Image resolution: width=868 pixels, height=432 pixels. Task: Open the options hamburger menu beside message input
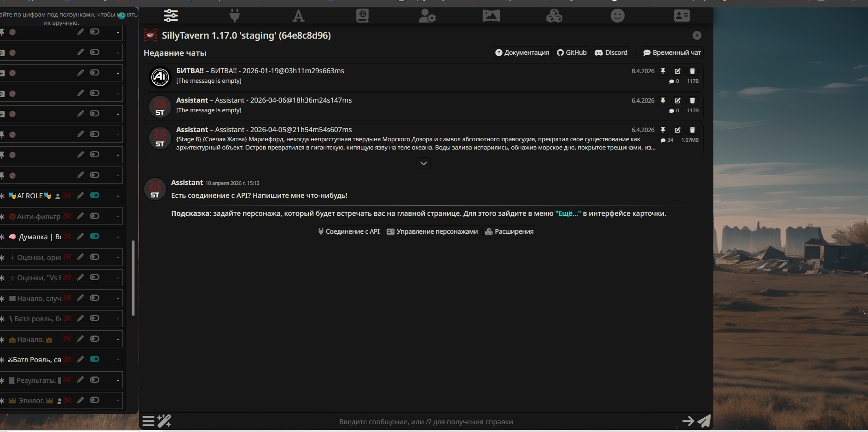coord(148,421)
